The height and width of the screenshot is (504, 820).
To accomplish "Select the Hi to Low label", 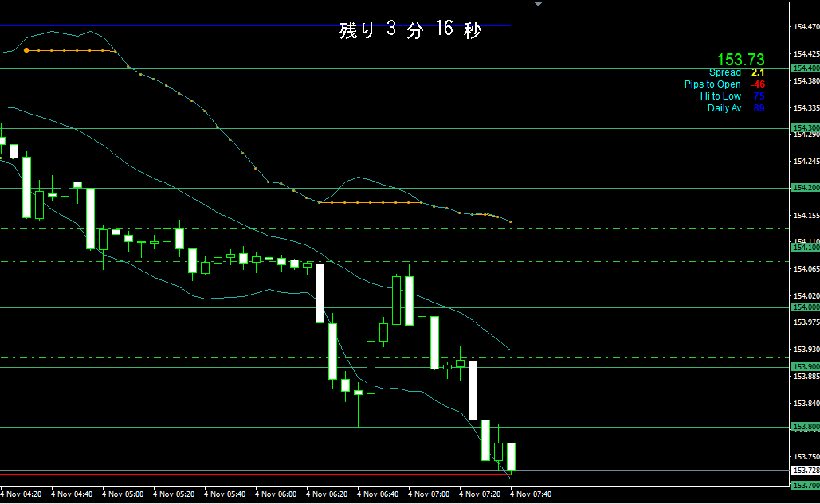I will pos(720,96).
